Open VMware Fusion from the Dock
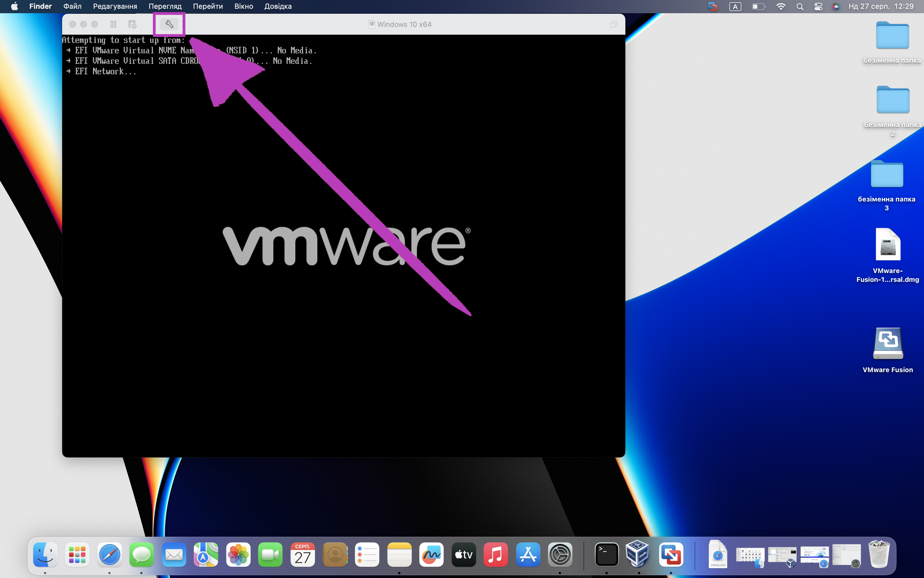 [x=671, y=554]
